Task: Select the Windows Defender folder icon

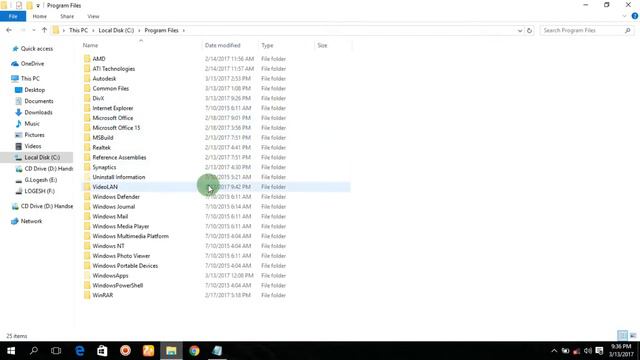Action: (87, 197)
